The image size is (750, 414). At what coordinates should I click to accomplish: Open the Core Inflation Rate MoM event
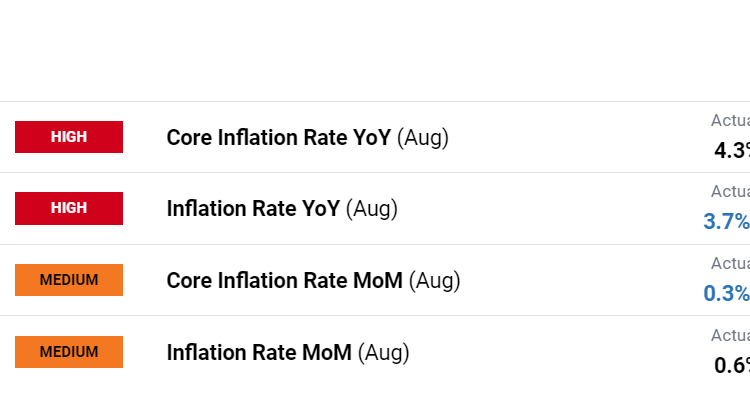click(x=284, y=281)
